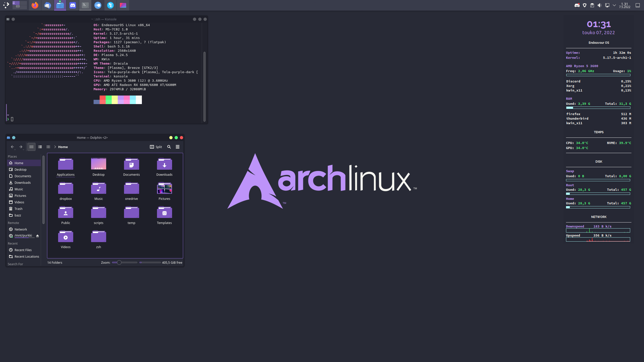
Task: Click the Show Desktop panel button
Action: tap(638, 5)
